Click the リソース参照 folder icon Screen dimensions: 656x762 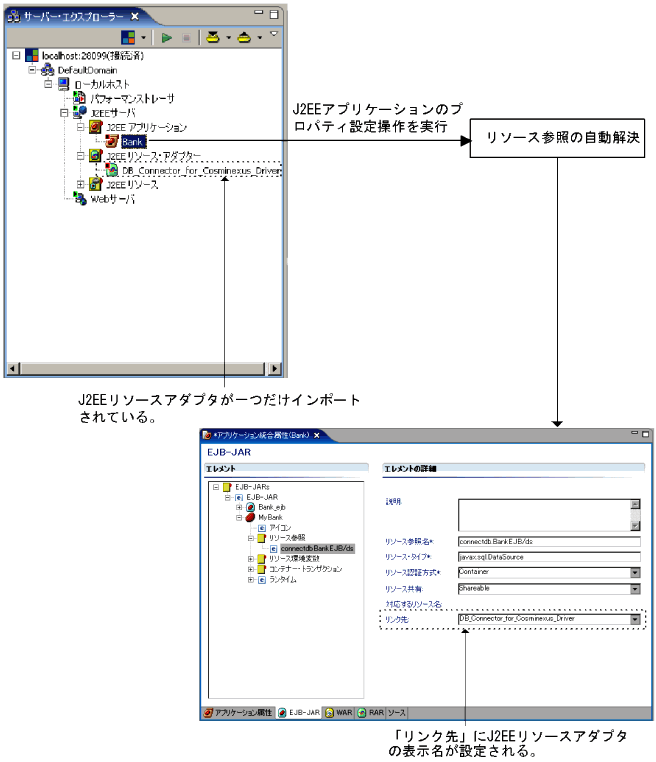(261, 538)
